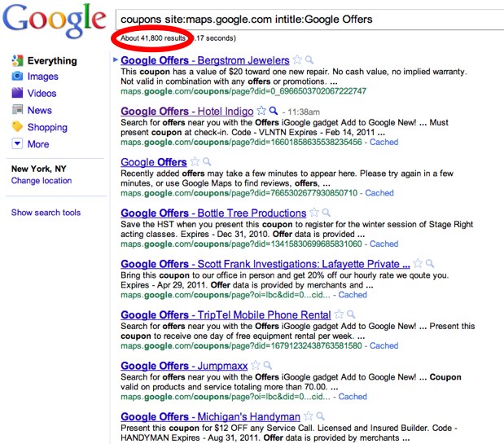Open Cached copy of Scott Frank Investigations

(353, 295)
